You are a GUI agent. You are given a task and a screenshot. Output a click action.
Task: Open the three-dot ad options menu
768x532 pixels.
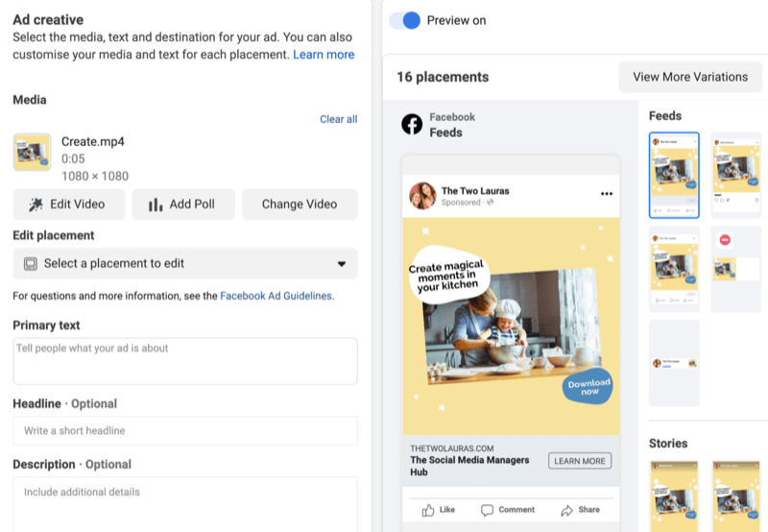pyautogui.click(x=607, y=194)
